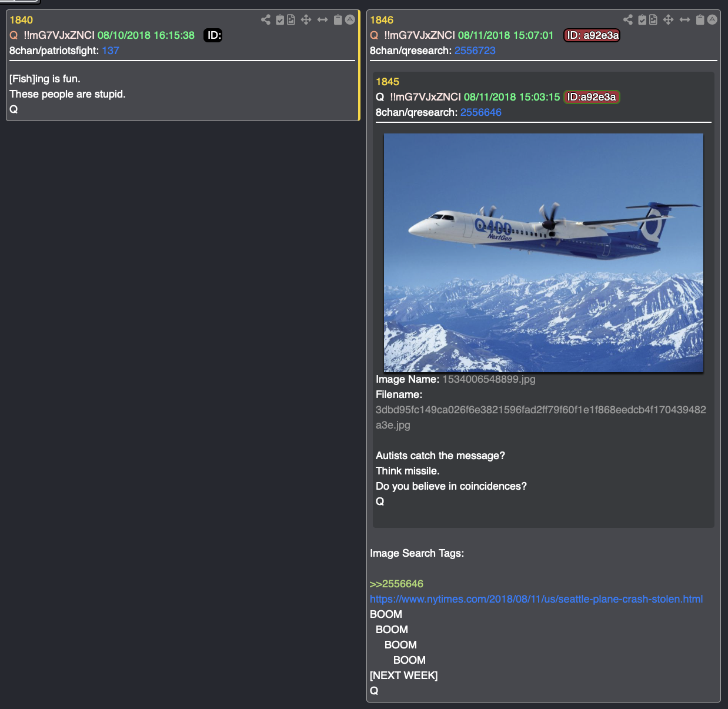The width and height of the screenshot is (728, 709).
Task: Click the horizontal arrows icon on post 1846
Action: 684,19
